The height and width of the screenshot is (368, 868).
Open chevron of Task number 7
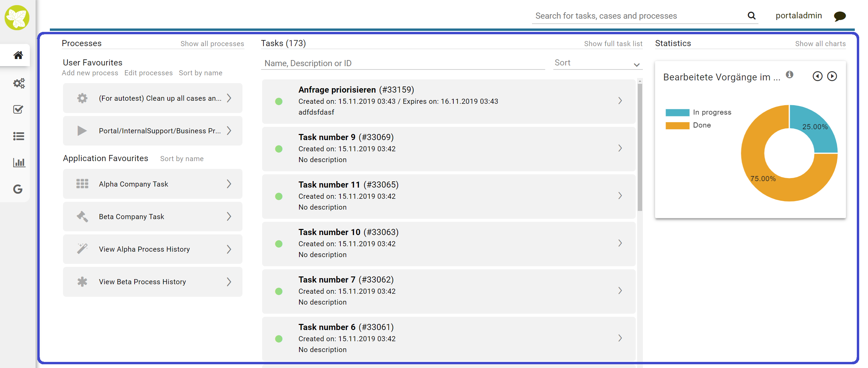[x=620, y=291]
